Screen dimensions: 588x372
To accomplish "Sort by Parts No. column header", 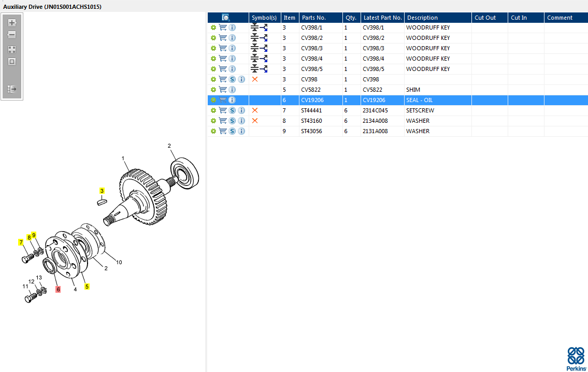I will tap(321, 18).
